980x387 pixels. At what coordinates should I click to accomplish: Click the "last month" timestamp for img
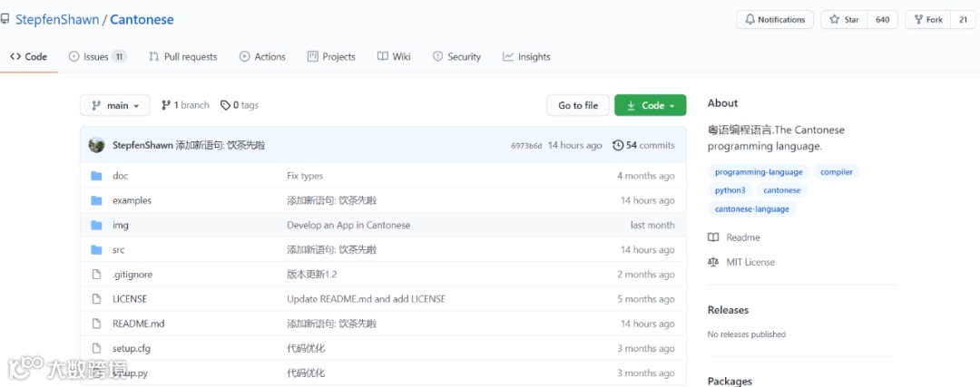(652, 225)
